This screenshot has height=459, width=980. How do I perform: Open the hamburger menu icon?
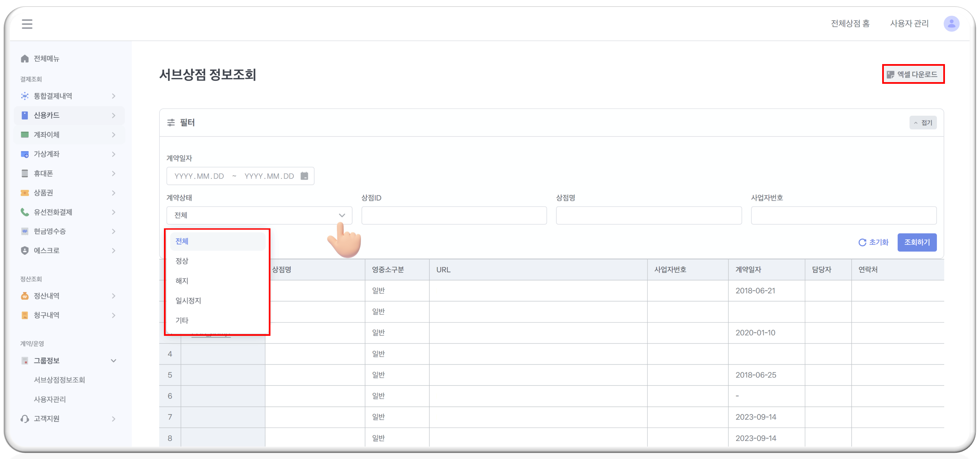(x=27, y=24)
